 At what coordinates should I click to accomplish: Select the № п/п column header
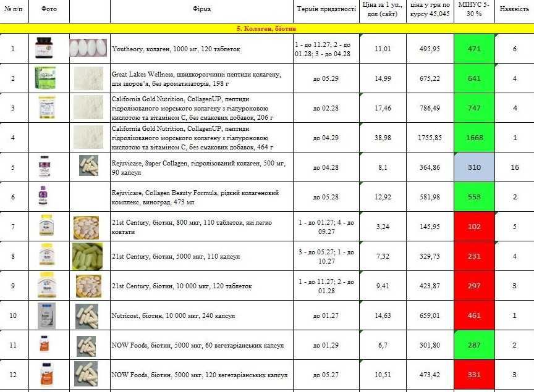(x=14, y=9)
